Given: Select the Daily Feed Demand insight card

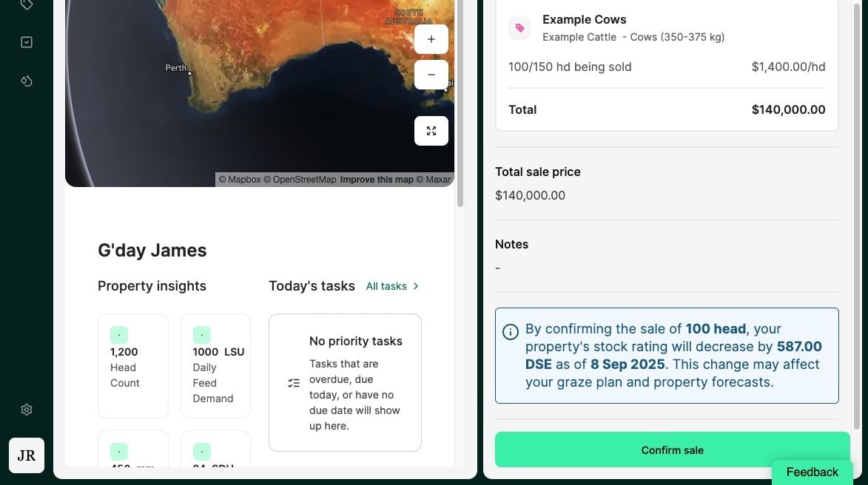Looking at the screenshot, I should (215, 366).
